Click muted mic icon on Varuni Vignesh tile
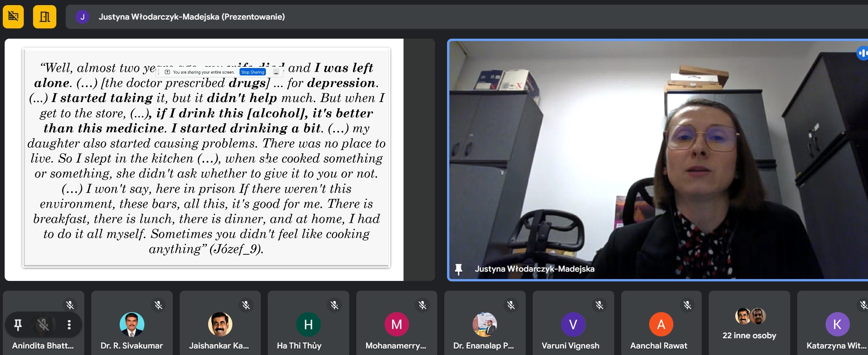The width and height of the screenshot is (868, 355). 599,305
